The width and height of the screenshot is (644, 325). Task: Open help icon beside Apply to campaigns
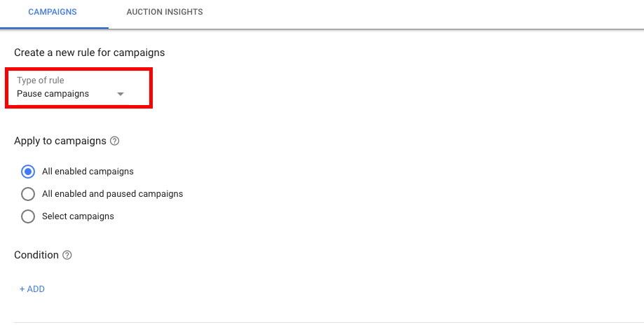point(115,141)
